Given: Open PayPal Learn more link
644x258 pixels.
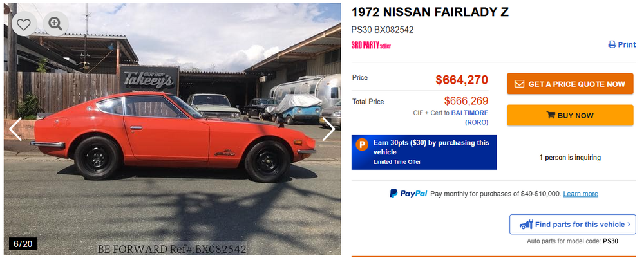Looking at the screenshot, I should (x=580, y=194).
